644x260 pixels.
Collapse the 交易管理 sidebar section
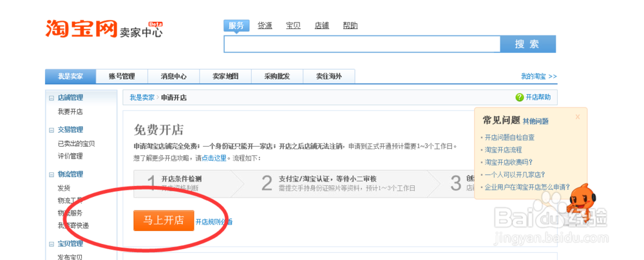pyautogui.click(x=52, y=130)
